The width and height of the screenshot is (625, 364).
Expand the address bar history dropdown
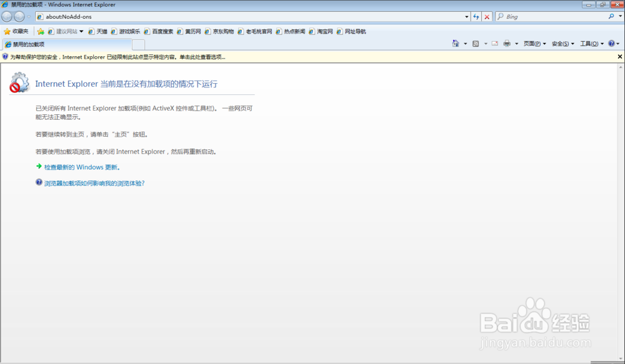466,17
